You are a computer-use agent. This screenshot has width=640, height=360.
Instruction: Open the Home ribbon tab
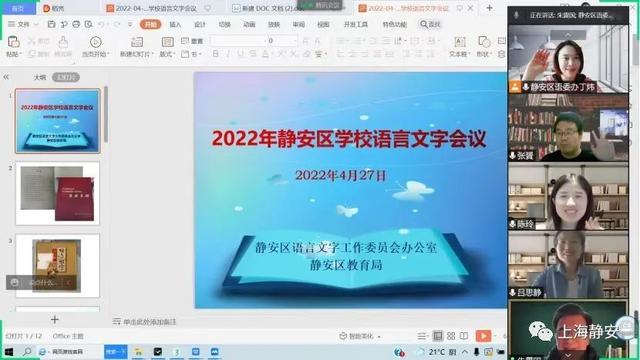tap(151, 24)
